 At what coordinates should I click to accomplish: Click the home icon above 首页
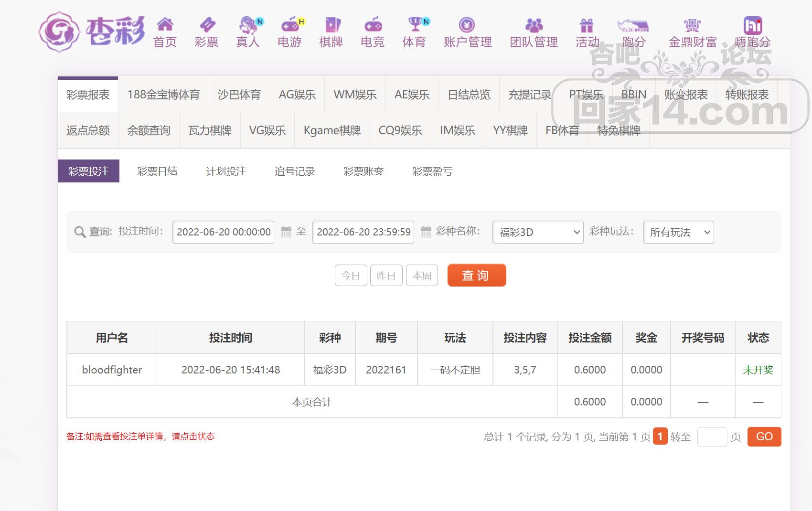click(x=165, y=24)
